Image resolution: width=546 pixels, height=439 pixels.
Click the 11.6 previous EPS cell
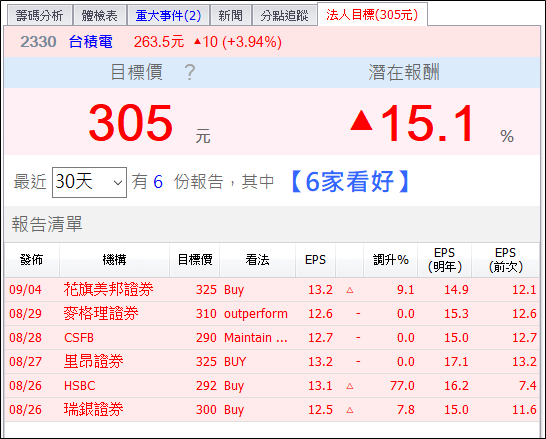click(524, 410)
